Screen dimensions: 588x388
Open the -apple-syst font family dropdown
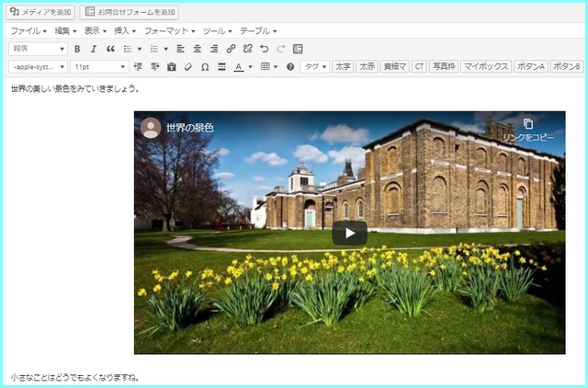click(38, 67)
